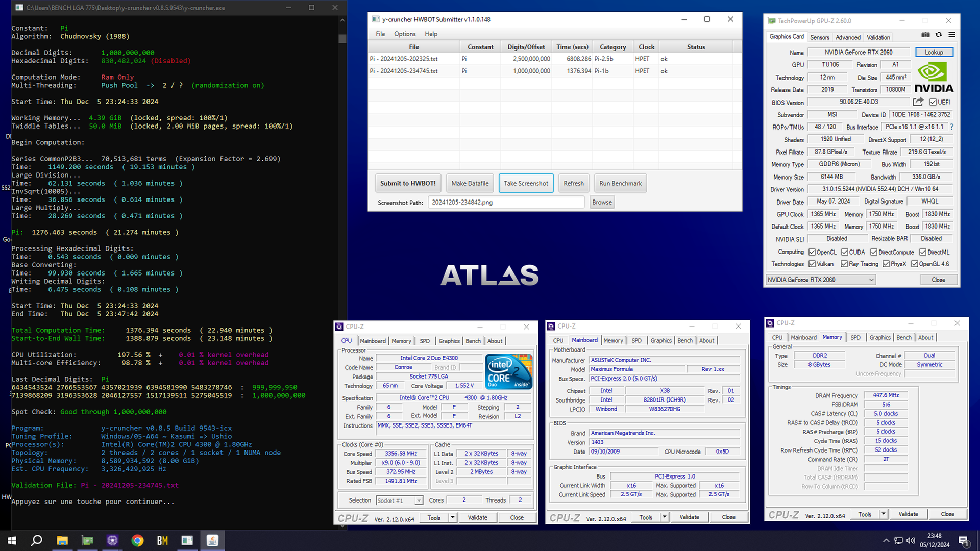
Task: Toggle the OpenGL 4.6 checkbox
Action: point(915,264)
